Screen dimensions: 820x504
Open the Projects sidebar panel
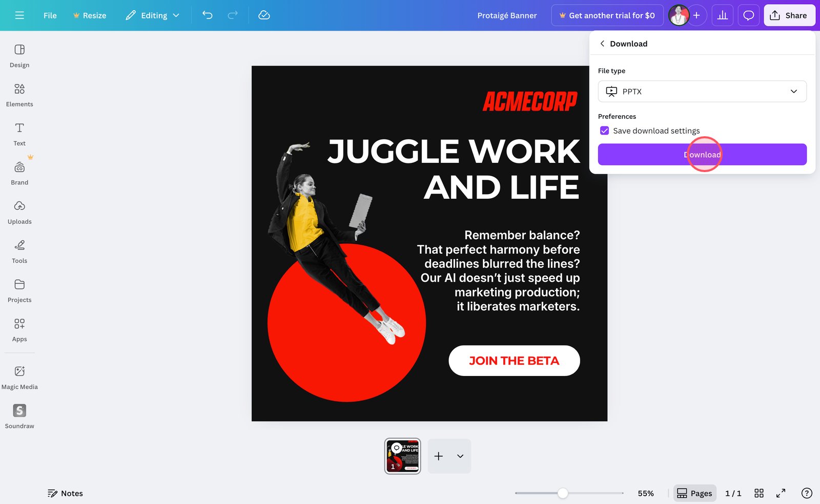[x=19, y=291]
